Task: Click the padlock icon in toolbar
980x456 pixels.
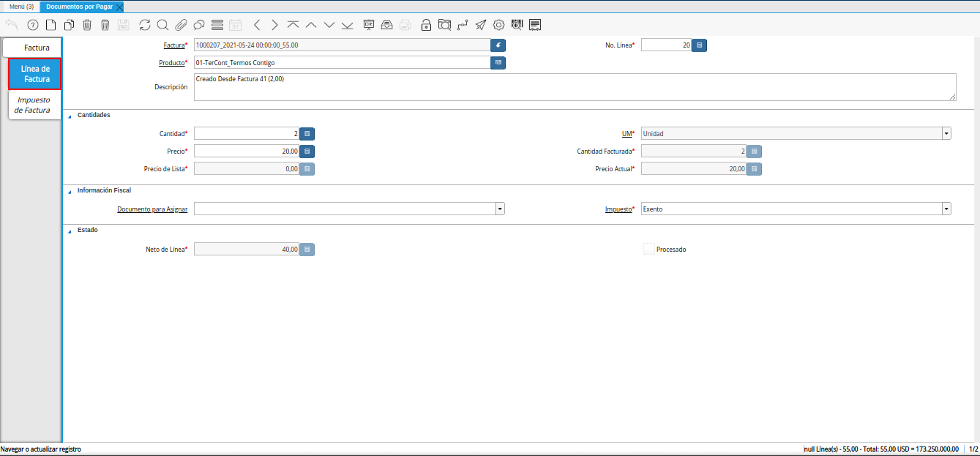Action: click(426, 25)
